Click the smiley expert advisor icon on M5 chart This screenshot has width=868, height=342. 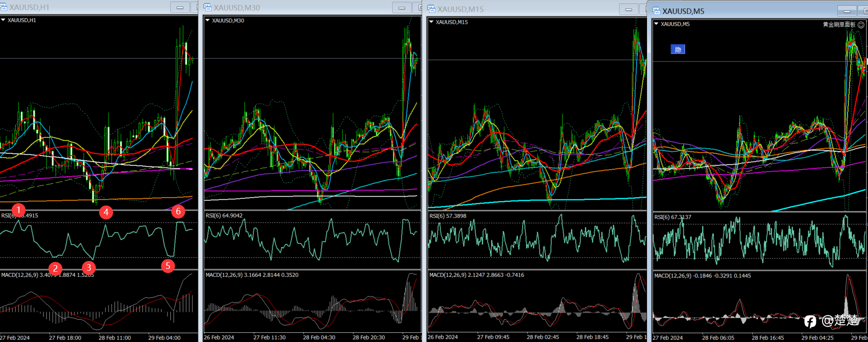(x=861, y=25)
